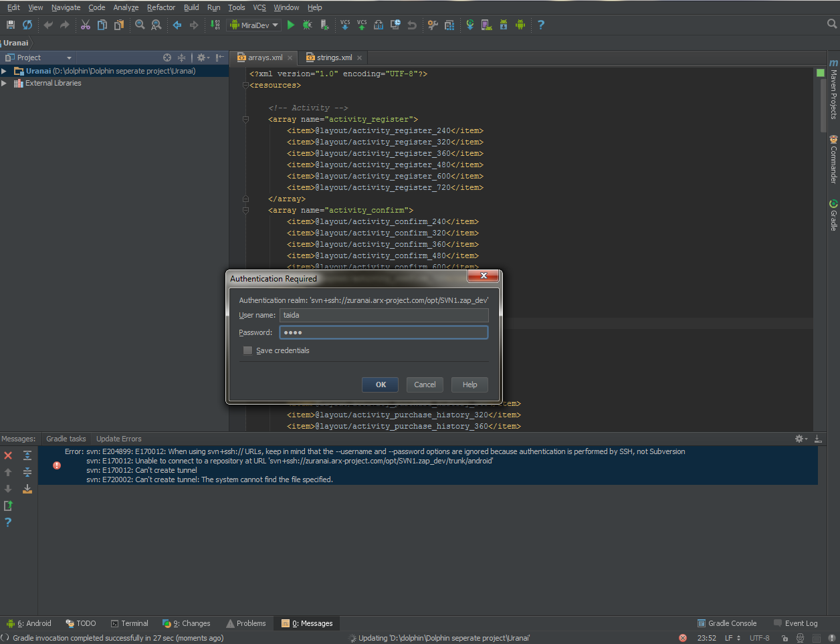The height and width of the screenshot is (644, 840).
Task: Open the VCS menu
Action: pos(259,7)
